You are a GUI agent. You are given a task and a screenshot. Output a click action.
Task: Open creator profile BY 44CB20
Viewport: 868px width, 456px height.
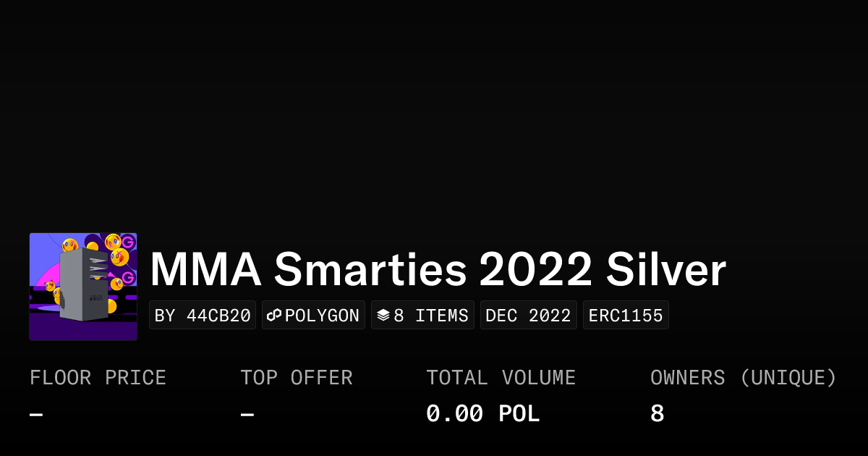(203, 316)
